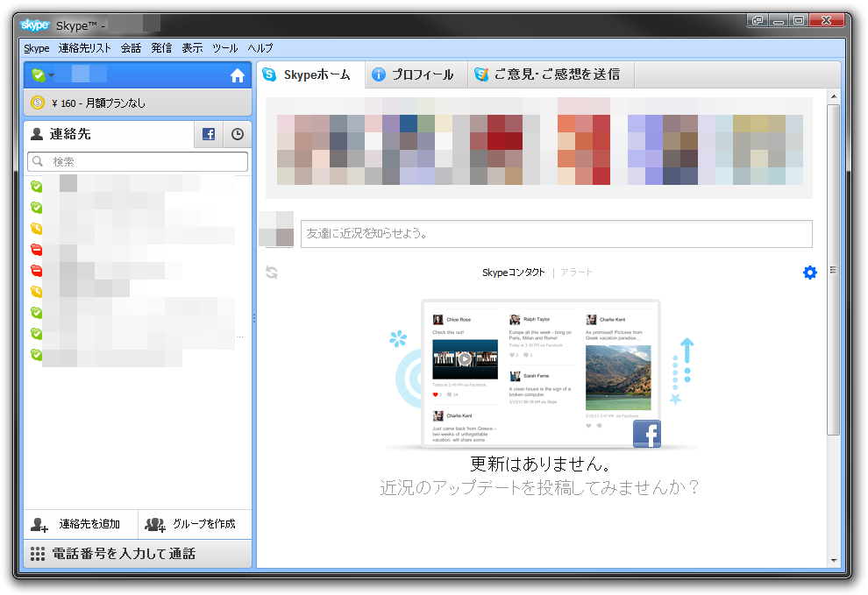Image resolution: width=868 pixels, height=595 pixels.
Task: Click the scrollbar up arrow in home panel
Action: pyautogui.click(x=834, y=97)
